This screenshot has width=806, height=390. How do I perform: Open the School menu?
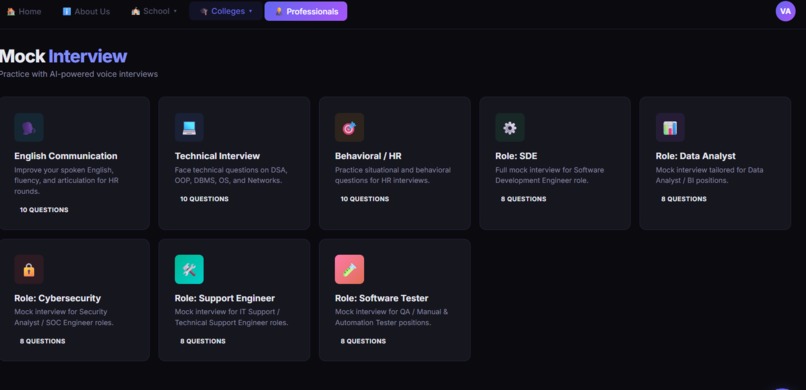154,11
